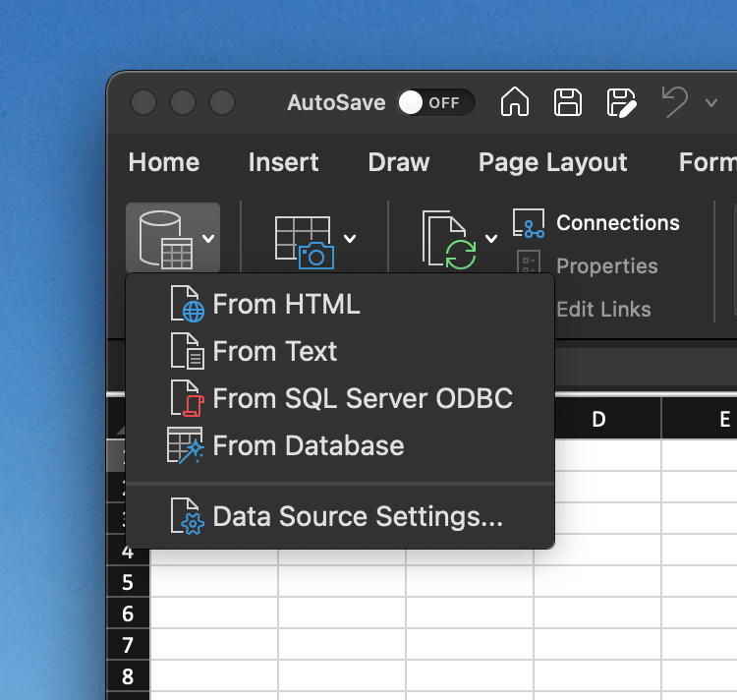Open Data Source Settings... entry

340,517
